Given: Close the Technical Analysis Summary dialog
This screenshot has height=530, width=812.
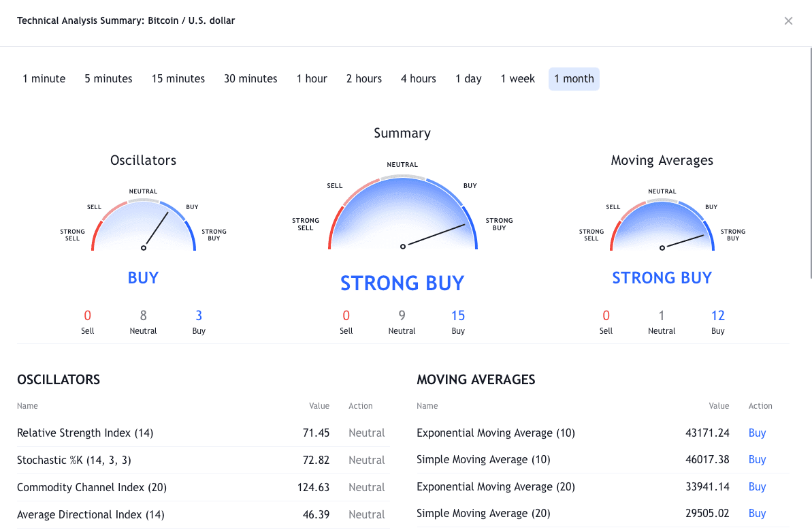Looking at the screenshot, I should pos(788,21).
